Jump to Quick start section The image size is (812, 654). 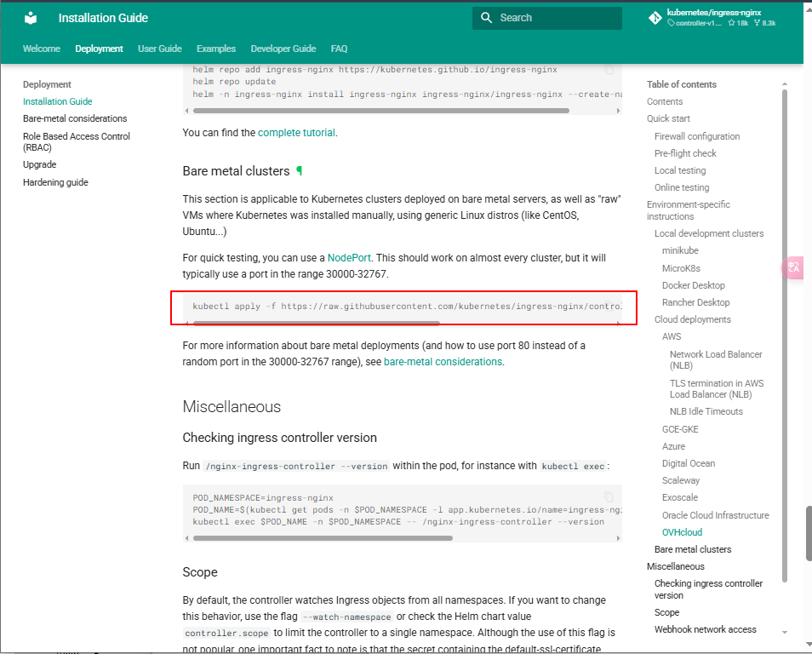click(x=668, y=118)
